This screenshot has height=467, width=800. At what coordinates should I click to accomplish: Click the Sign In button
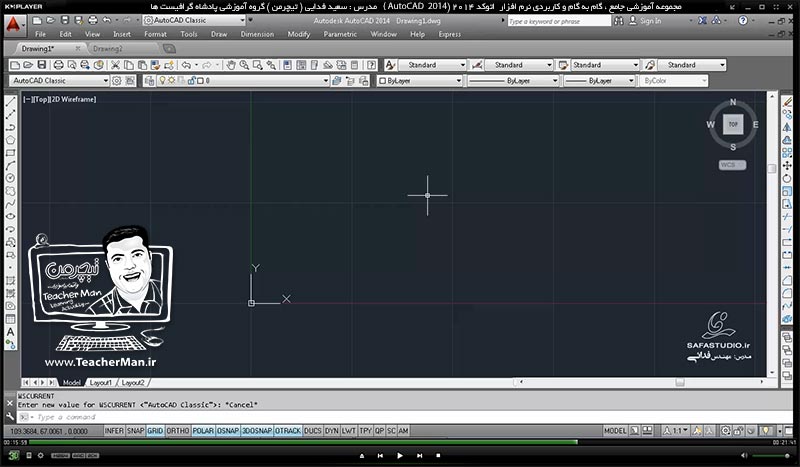click(x=645, y=21)
